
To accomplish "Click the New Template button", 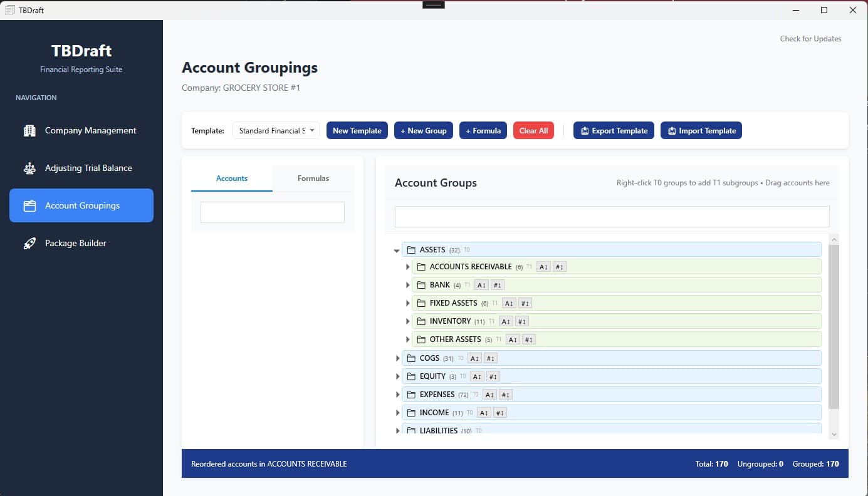I will pos(357,130).
